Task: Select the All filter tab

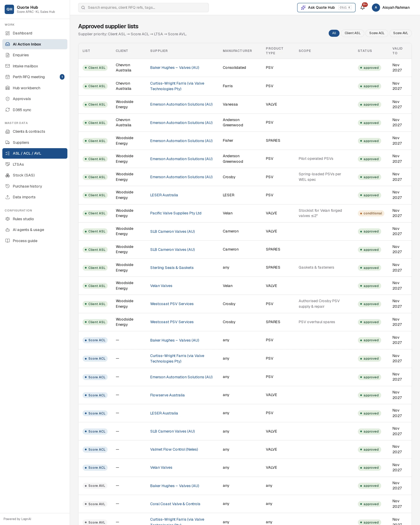Action: point(334,33)
